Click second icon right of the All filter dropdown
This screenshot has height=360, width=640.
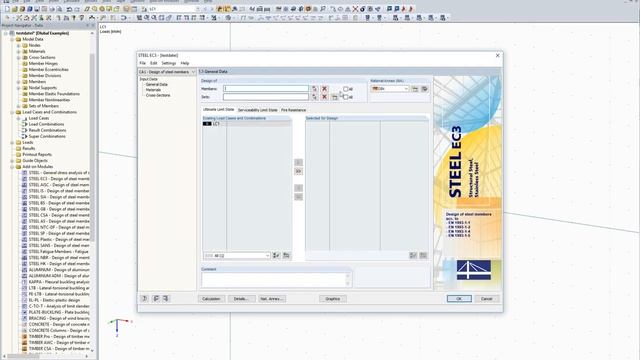tap(286, 256)
